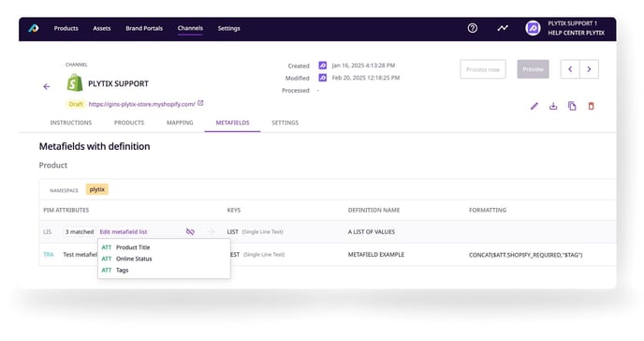Click the Metafields with definition heading
644x341 pixels.
pos(95,146)
